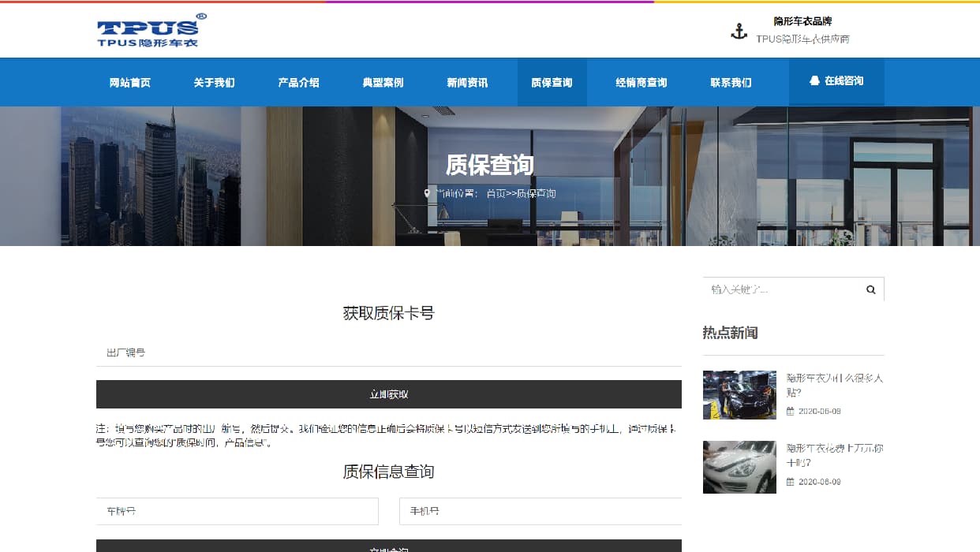Viewport: 980px width, 552px height.
Task: Click the TPUS隐形车衣供应商 subtitle text
Action: click(x=802, y=39)
